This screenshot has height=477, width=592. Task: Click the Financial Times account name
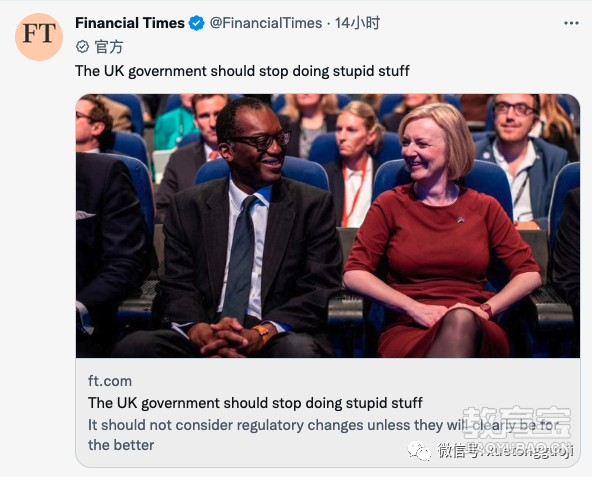click(x=130, y=23)
